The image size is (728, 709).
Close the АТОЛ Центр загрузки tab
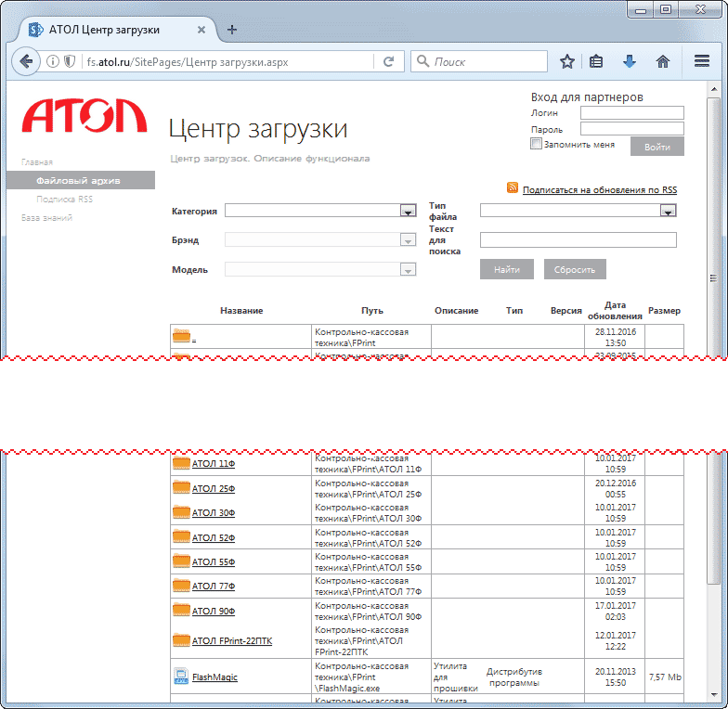[201, 30]
